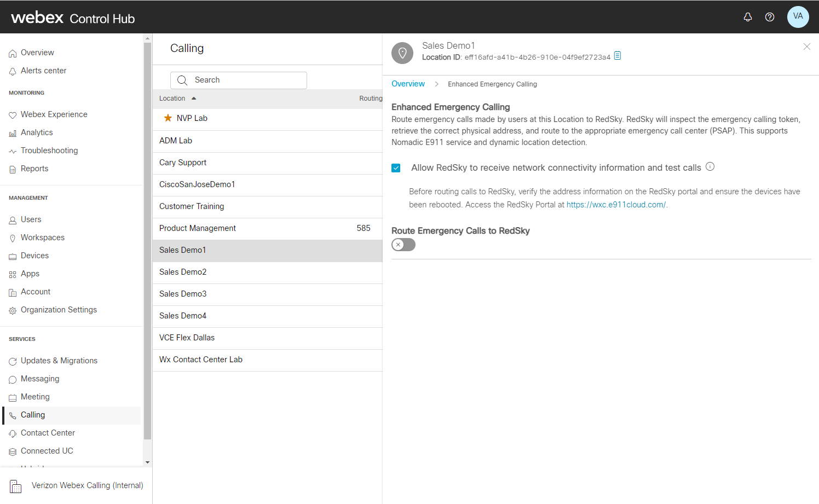
Task: Click the Overview breadcrumb link
Action: click(x=408, y=84)
